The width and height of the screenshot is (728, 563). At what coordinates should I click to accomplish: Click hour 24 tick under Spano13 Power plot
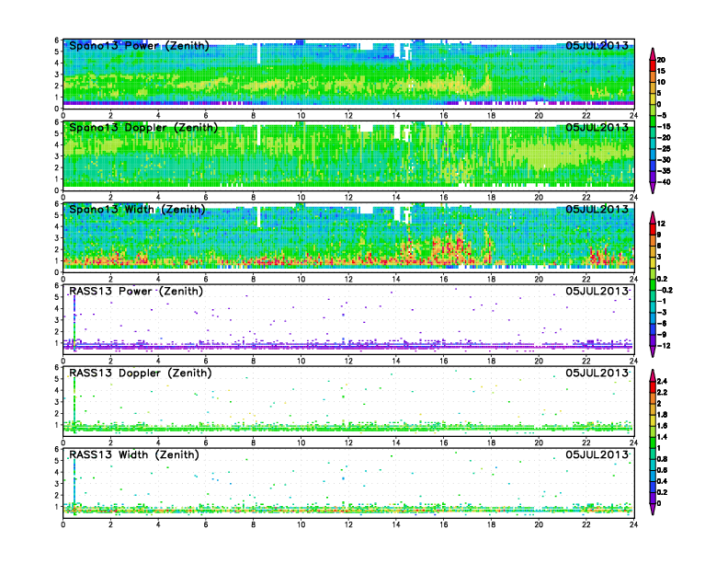pyautogui.click(x=632, y=115)
